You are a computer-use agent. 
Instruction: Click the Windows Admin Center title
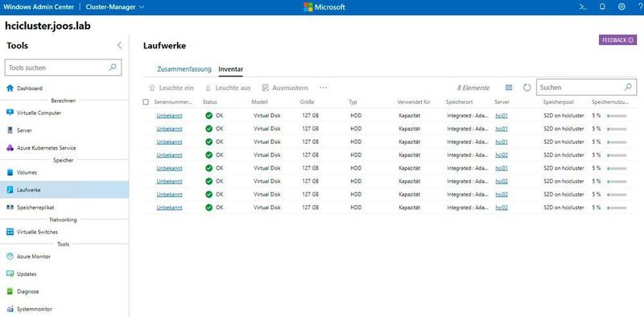point(39,7)
